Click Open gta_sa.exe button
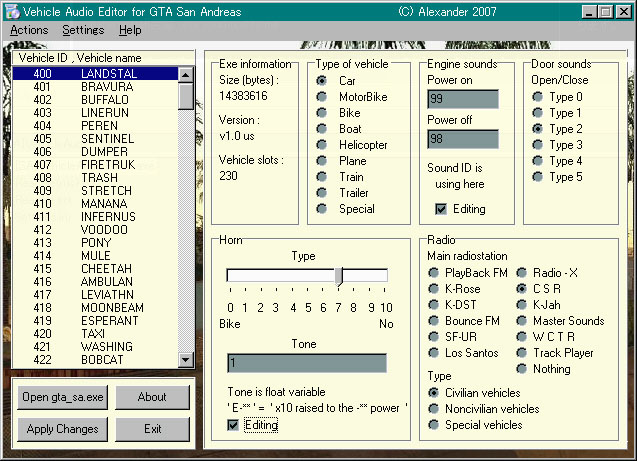637x461 pixels. click(63, 397)
